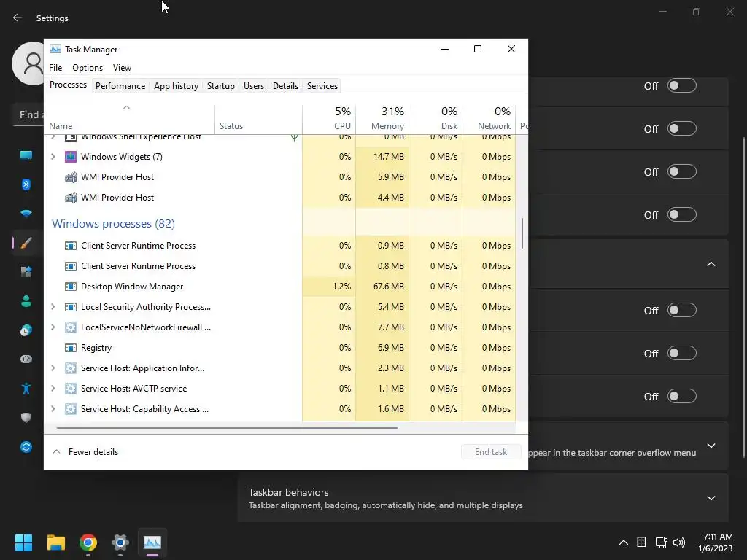Open Privacy & security shield icon in sidebar
This screenshot has height=560, width=747.
(26, 418)
